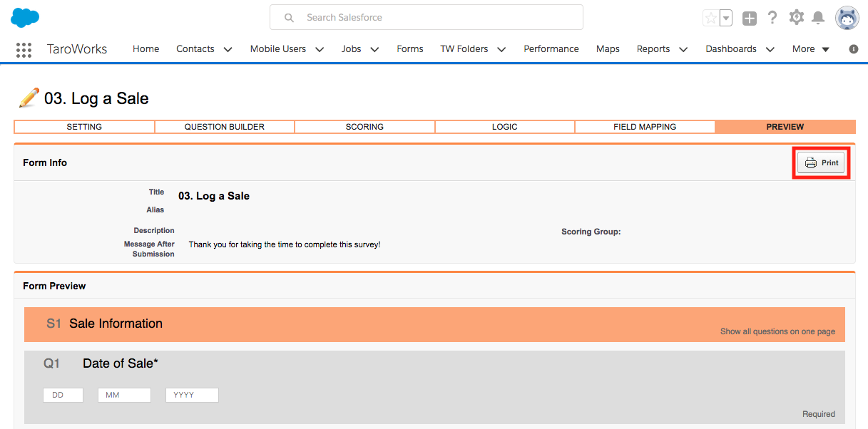Switch to the FIELD MAPPING tab
The image size is (868, 429).
pyautogui.click(x=645, y=127)
